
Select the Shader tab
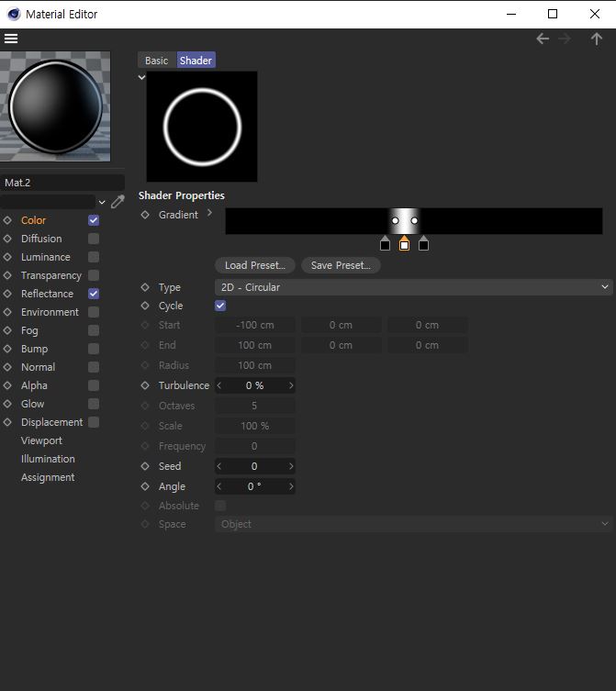(196, 61)
